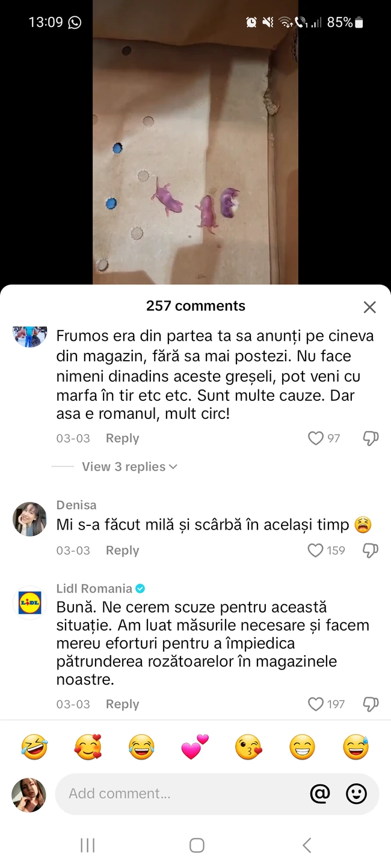
Task: Tap the Lidl Romania username link
Action: click(x=94, y=588)
